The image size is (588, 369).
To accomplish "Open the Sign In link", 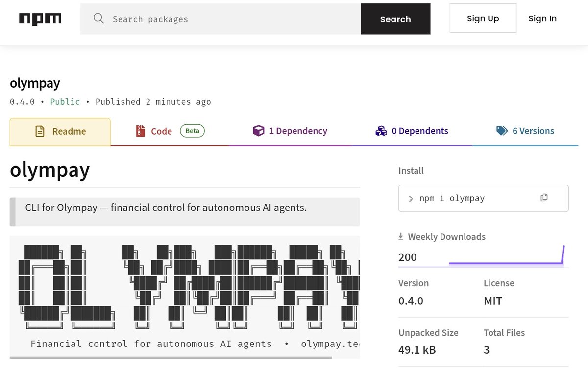I will (x=542, y=18).
